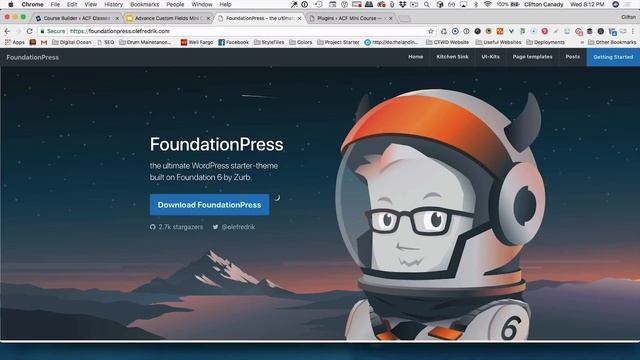Open the Window menu
Viewport: 640px width, 360px height.
202,4
